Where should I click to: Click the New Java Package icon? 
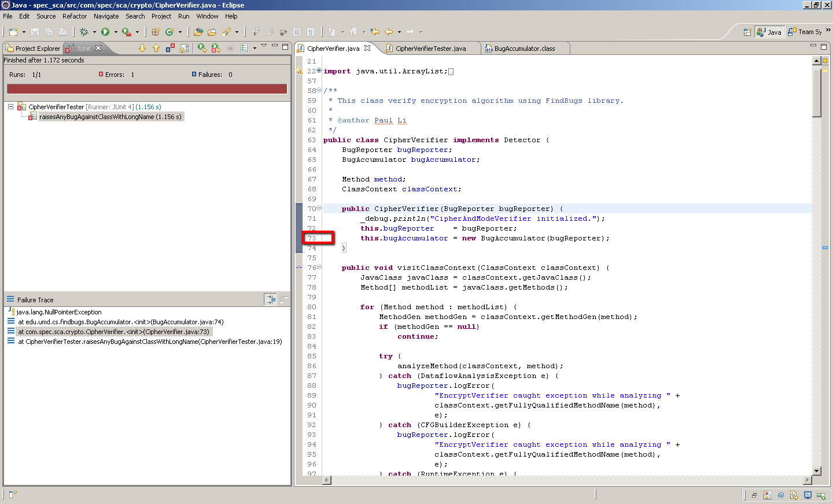[156, 32]
